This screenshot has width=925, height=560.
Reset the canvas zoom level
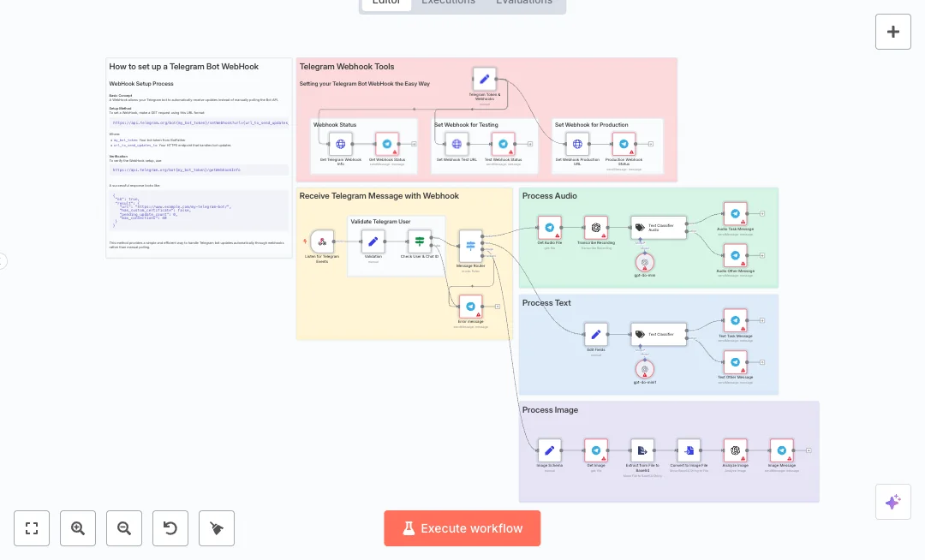click(170, 528)
